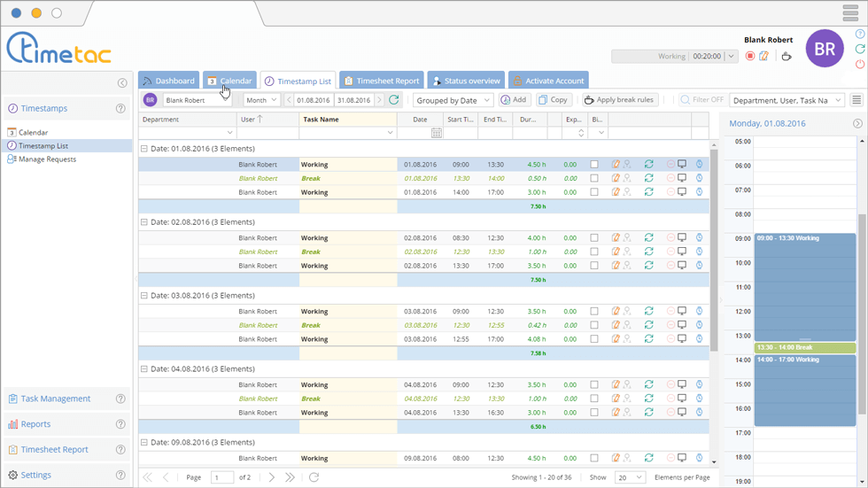Open the browser hamburger menu
Image resolution: width=868 pixels, height=488 pixels.
(850, 13)
